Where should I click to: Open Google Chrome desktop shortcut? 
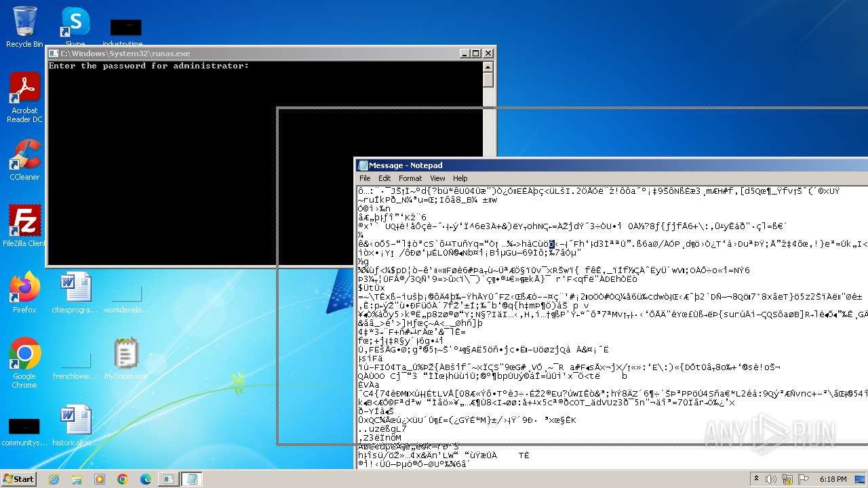[24, 363]
